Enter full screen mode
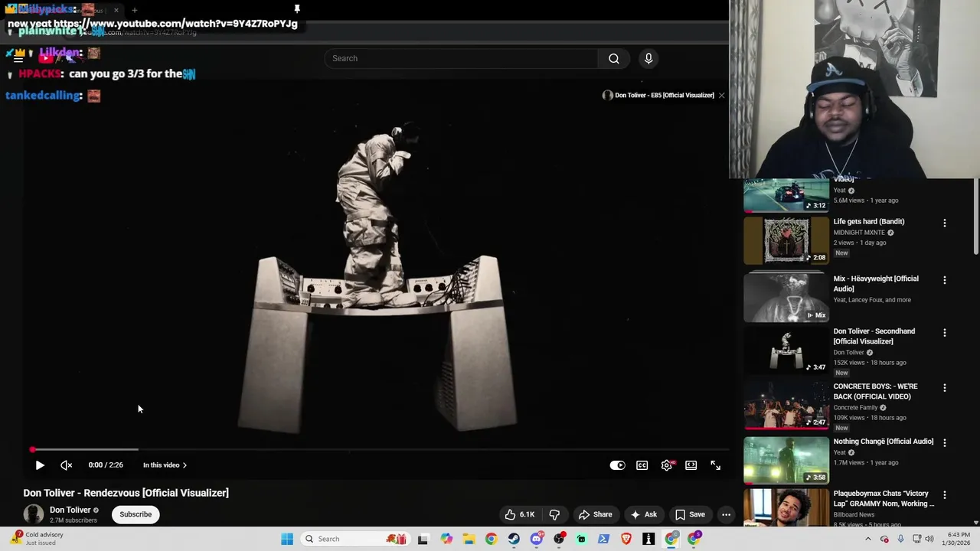This screenshot has height=551, width=980. pos(715,465)
